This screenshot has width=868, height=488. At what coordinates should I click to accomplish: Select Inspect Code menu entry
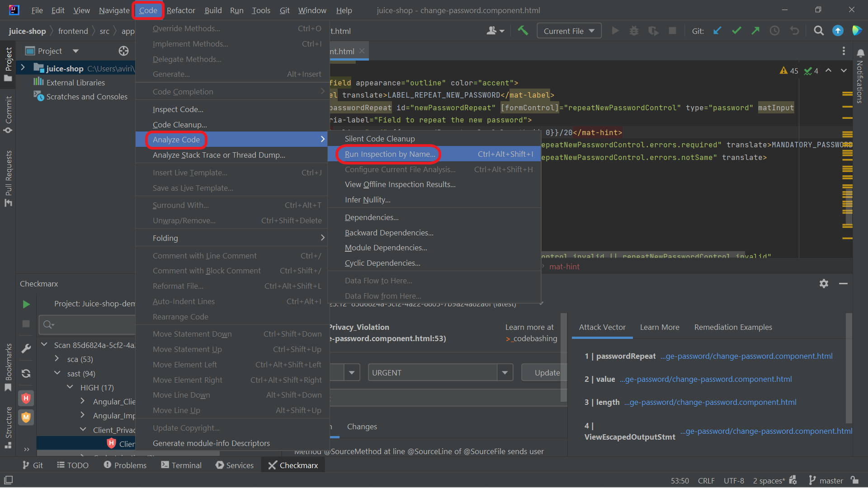point(232,109)
